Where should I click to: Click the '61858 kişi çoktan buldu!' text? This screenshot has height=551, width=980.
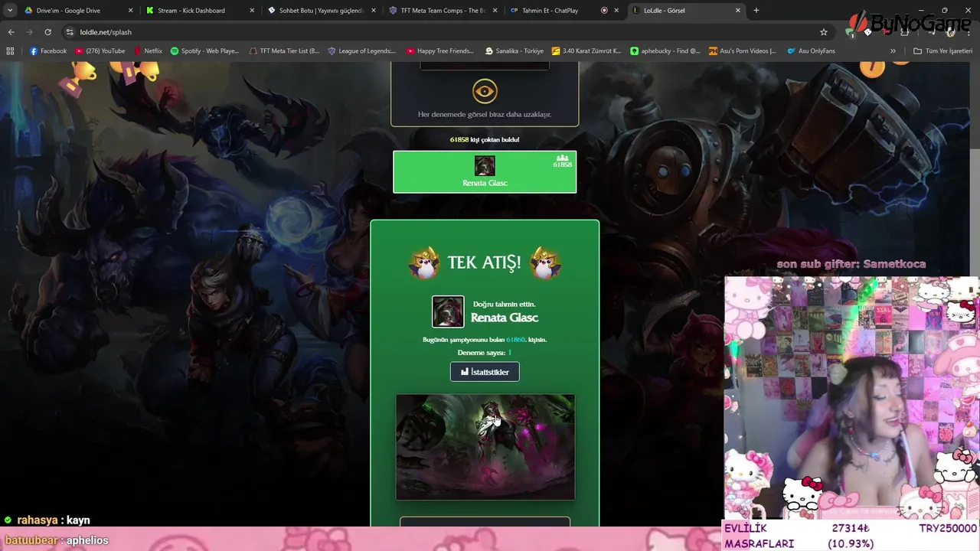[485, 140]
